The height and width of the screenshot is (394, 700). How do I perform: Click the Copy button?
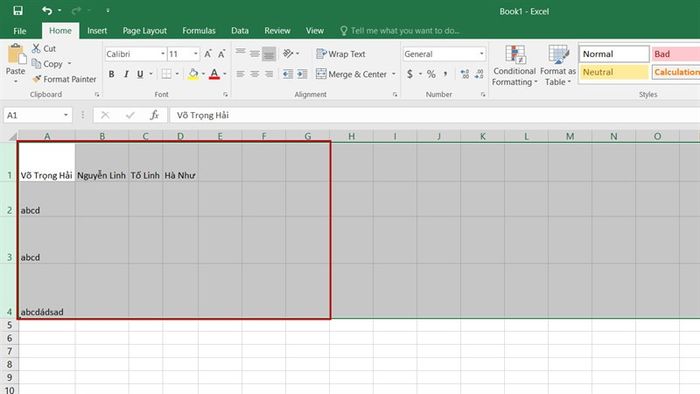[x=47, y=64]
